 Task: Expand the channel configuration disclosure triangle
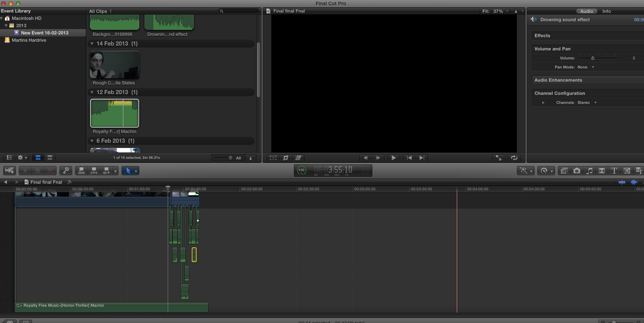[543, 103]
